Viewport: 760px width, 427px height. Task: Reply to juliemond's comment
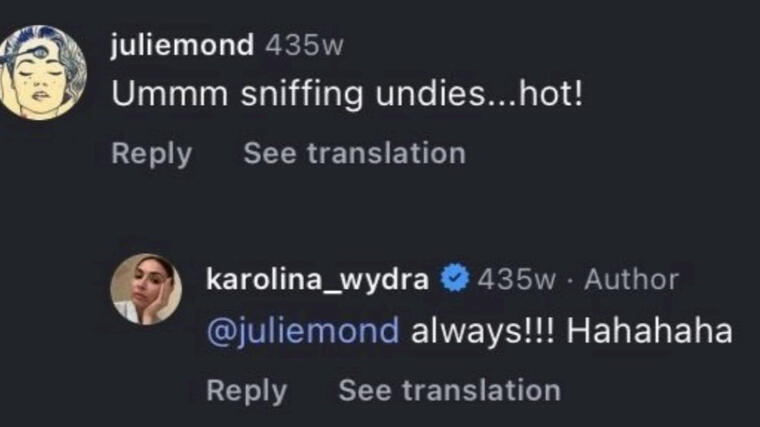tap(151, 153)
